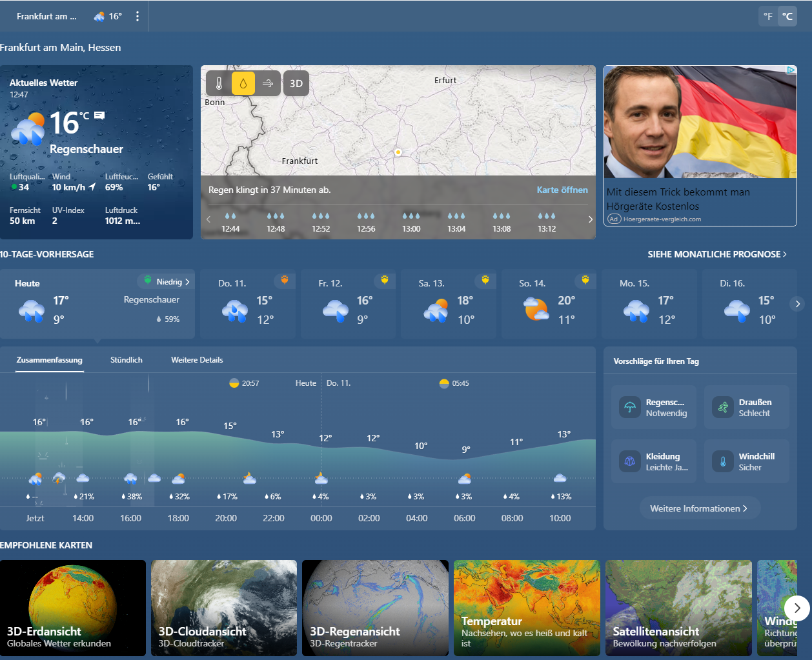This screenshot has width=812, height=660.
Task: Go to previous rain timeline times
Action: pyautogui.click(x=208, y=219)
